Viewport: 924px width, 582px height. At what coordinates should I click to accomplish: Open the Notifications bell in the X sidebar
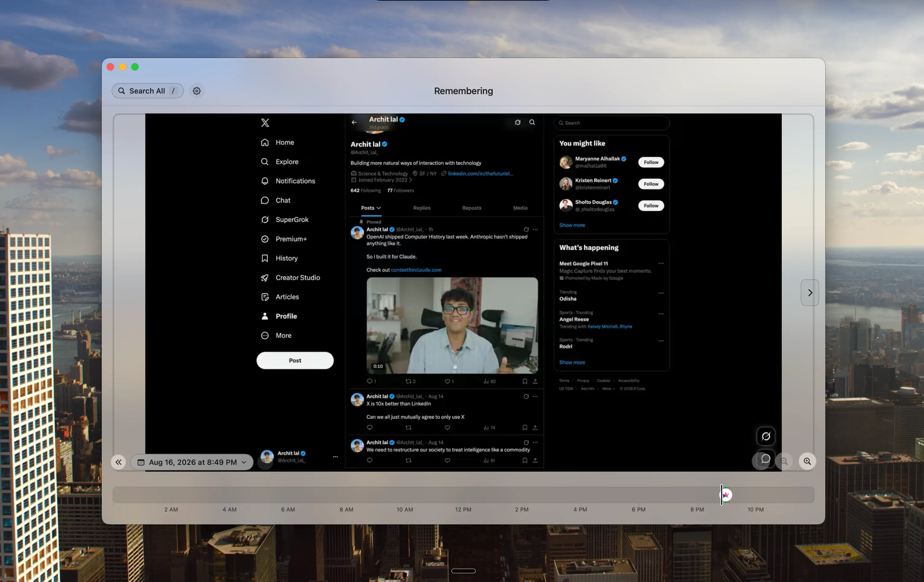tap(265, 181)
